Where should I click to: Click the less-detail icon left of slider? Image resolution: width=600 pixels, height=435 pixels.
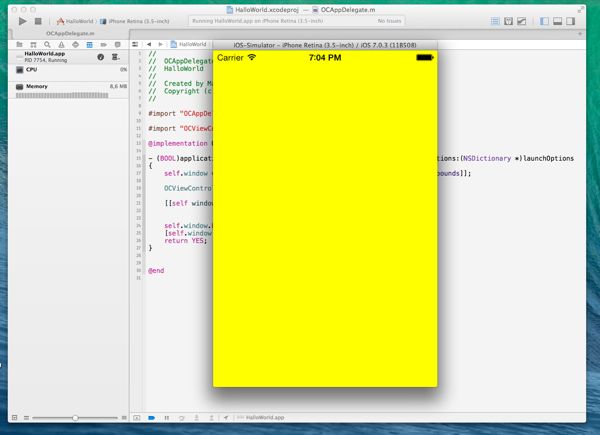pos(26,418)
